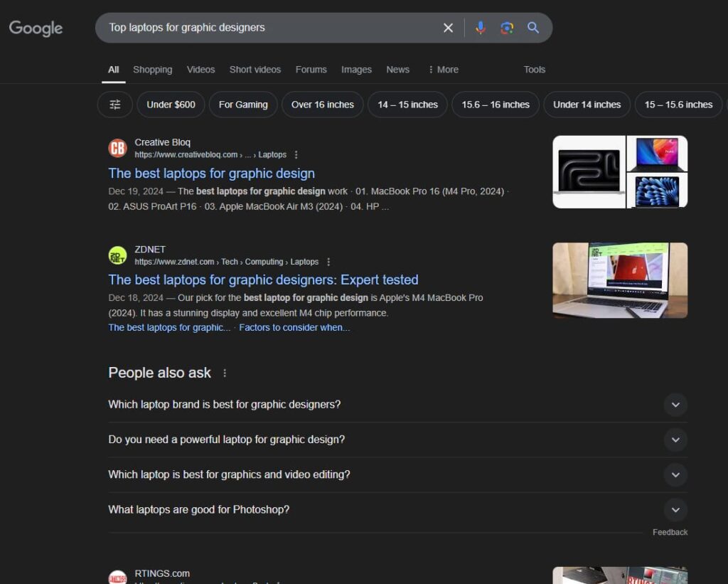
Task: Open the Tools options
Action: (x=535, y=70)
